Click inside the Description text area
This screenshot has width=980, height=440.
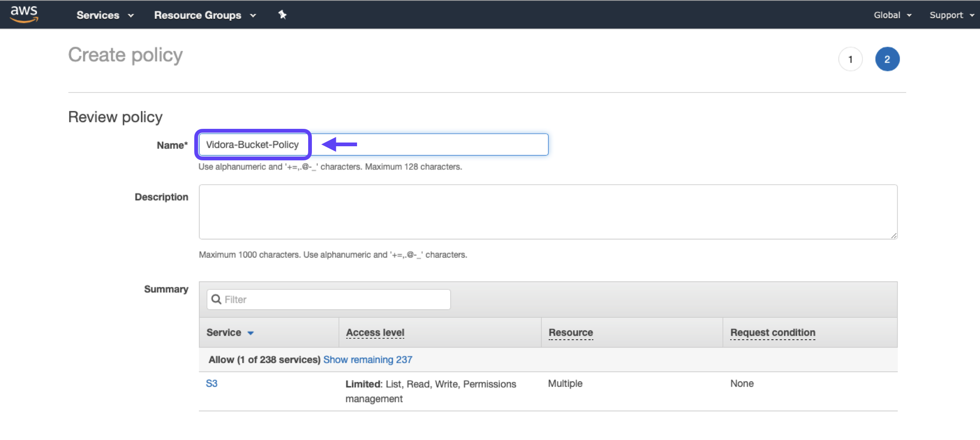coord(548,212)
